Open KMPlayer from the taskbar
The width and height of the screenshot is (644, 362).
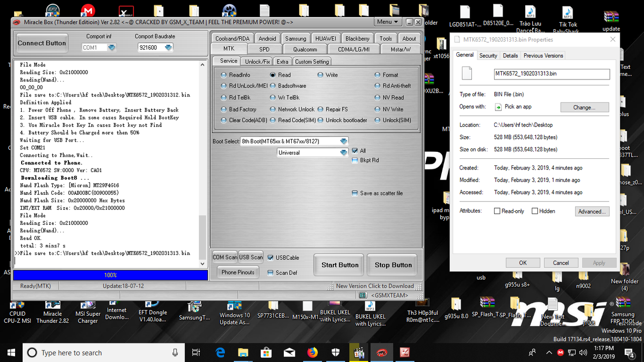pyautogui.click(x=358, y=352)
